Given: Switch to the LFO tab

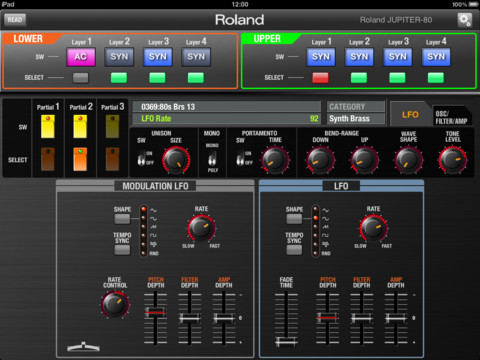Looking at the screenshot, I should [x=410, y=114].
